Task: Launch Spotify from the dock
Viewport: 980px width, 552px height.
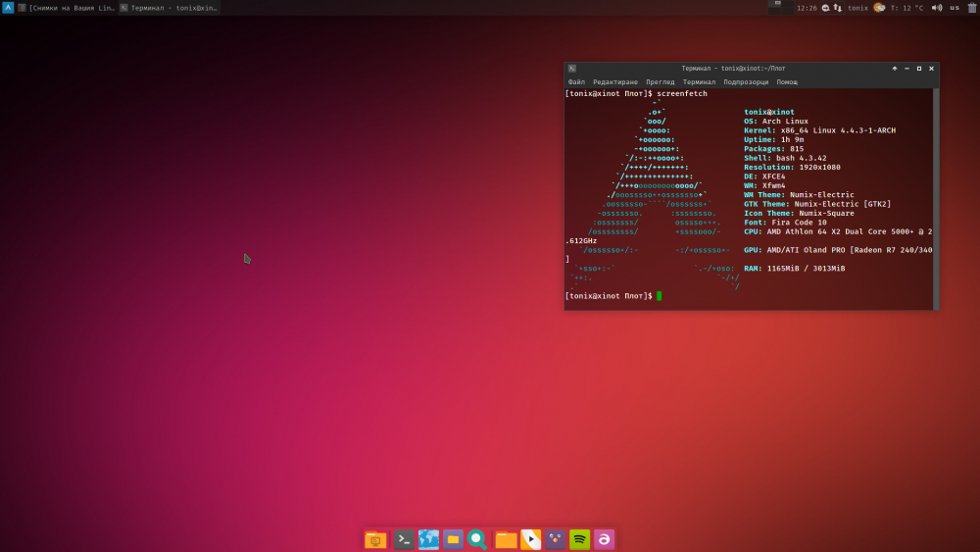Action: coord(579,539)
